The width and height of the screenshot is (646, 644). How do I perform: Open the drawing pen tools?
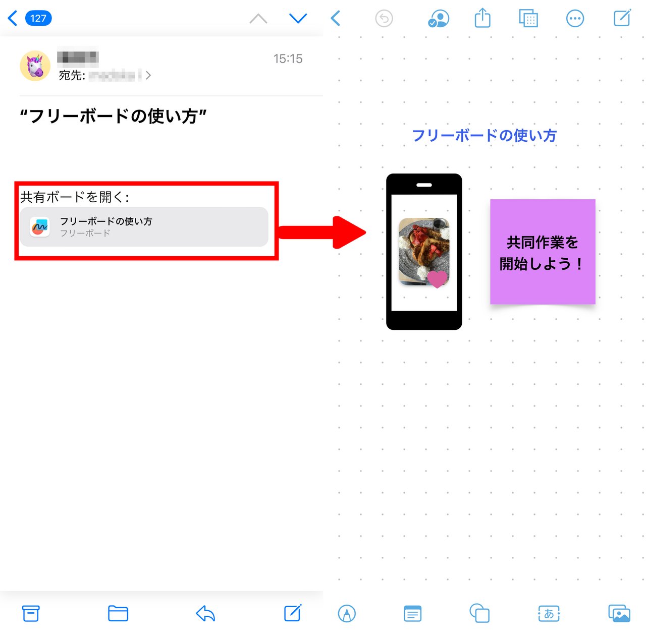(347, 614)
